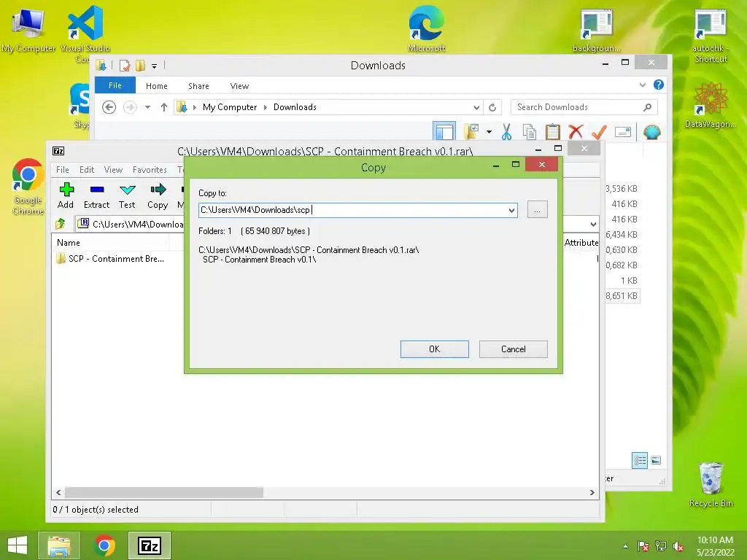Open the Home tab in Downloads Explorer
This screenshot has height=560, width=747.
point(157,86)
